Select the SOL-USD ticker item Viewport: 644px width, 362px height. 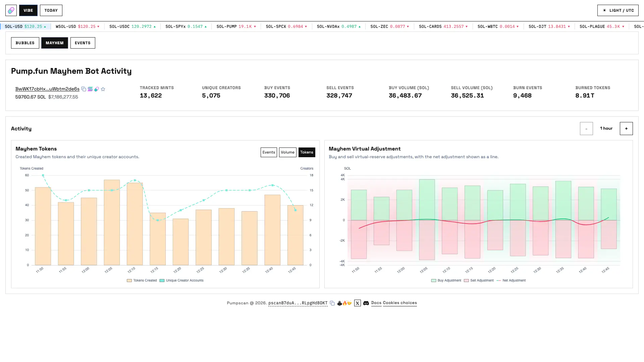pos(25,26)
